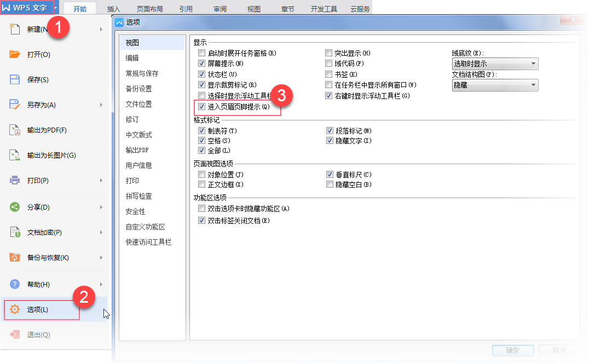
Task: Click the Share icon in file menu
Action: [x=15, y=207]
